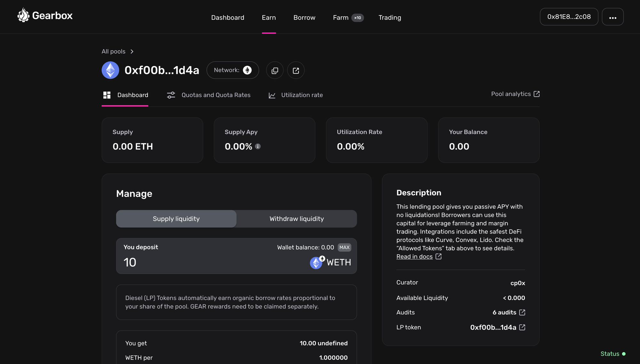
Task: Open wallet 0x81E8...2c08 menu
Action: pos(569,17)
